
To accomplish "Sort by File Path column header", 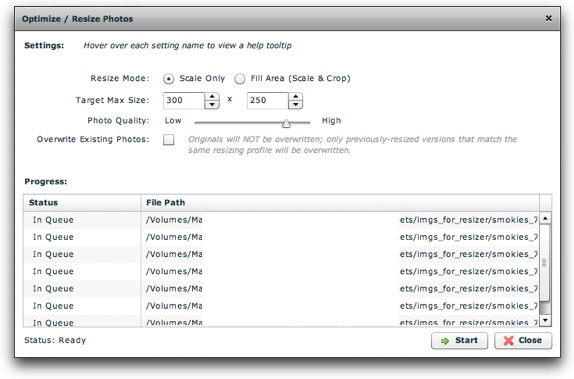I will 340,202.
